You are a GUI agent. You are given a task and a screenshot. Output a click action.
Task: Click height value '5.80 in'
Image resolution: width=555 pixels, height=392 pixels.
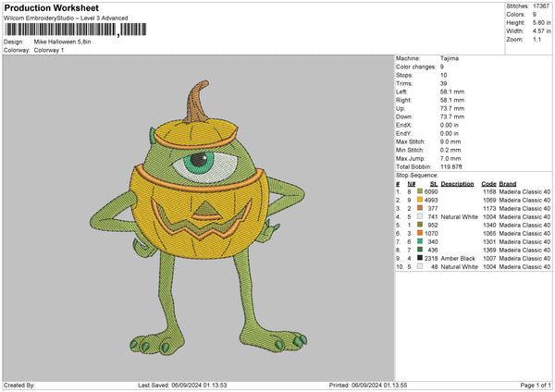pos(541,22)
